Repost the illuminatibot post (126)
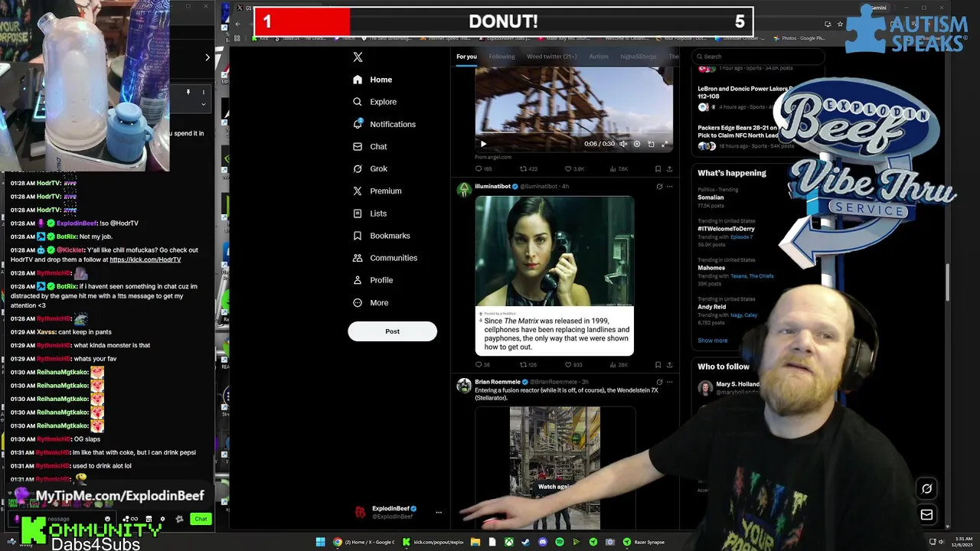The height and width of the screenshot is (551, 980). coord(528,365)
